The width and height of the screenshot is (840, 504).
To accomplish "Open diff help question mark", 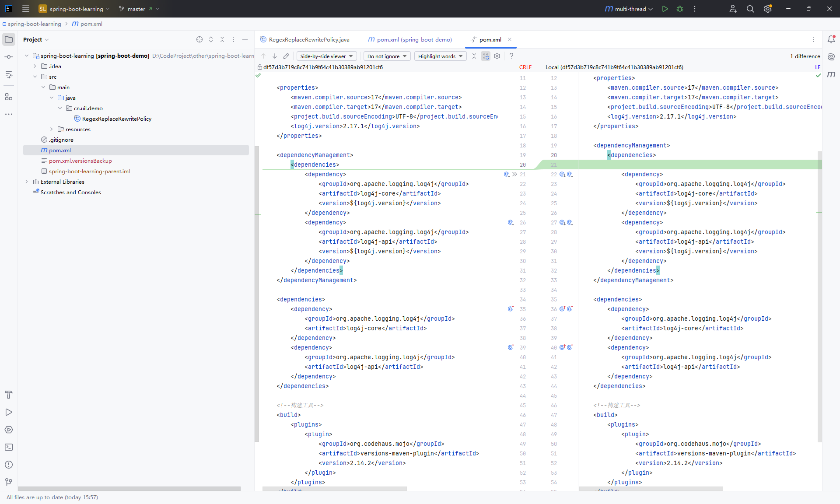I will [511, 56].
